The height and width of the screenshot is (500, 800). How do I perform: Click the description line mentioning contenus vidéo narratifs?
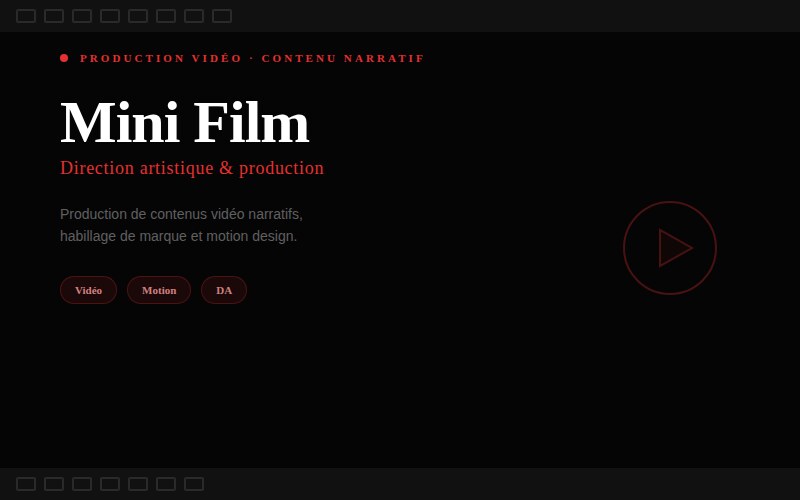click(x=181, y=214)
